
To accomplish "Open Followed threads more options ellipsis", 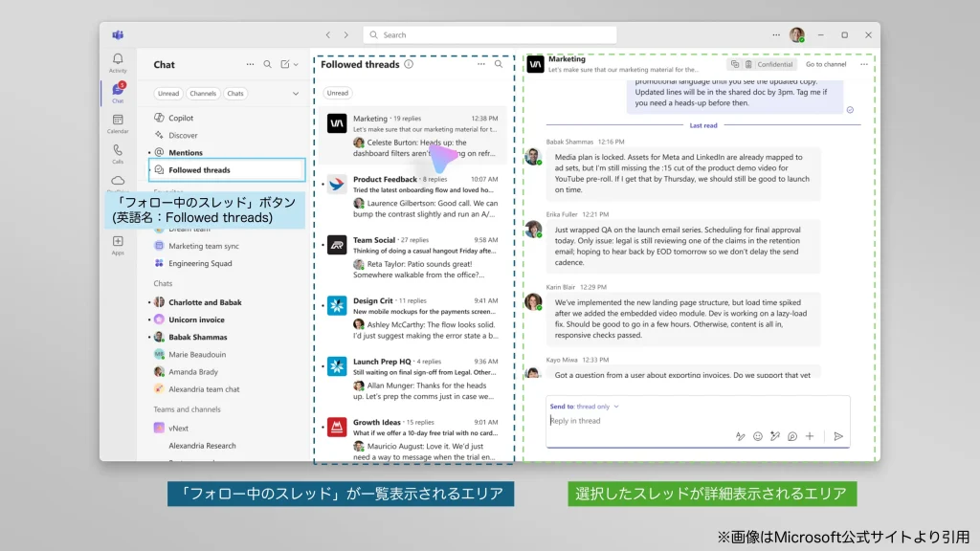I will point(481,64).
